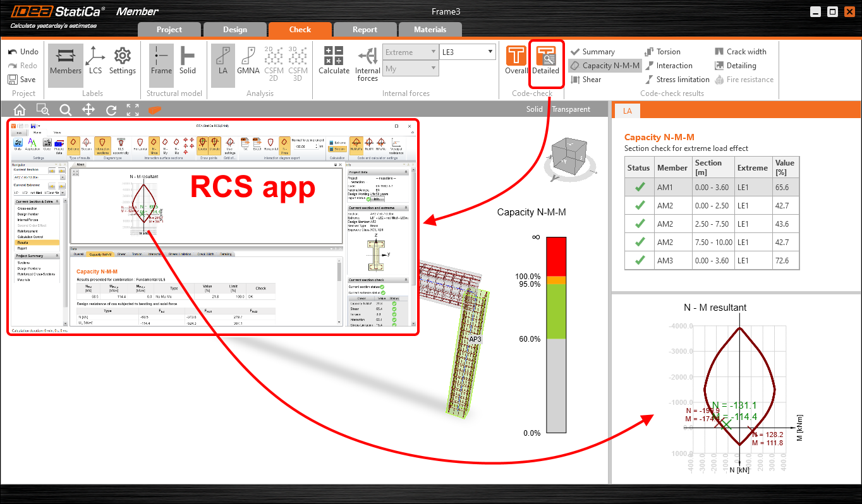862x504 pixels.
Task: Open the Detailed code-check tool
Action: (545, 61)
